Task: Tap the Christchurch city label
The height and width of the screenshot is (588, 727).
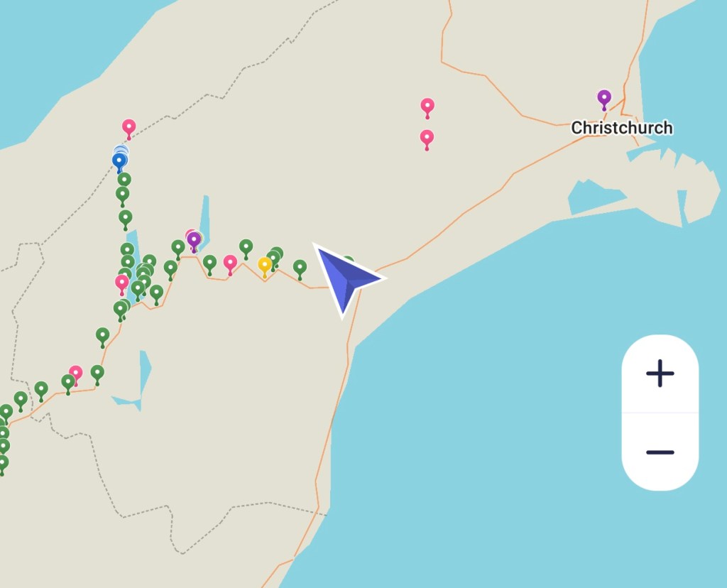Action: [x=621, y=128]
